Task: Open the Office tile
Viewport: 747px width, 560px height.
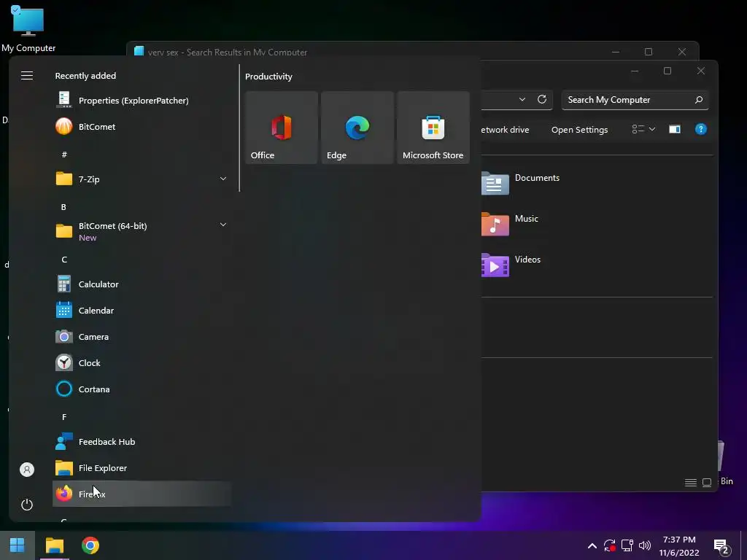Action: tap(282, 128)
